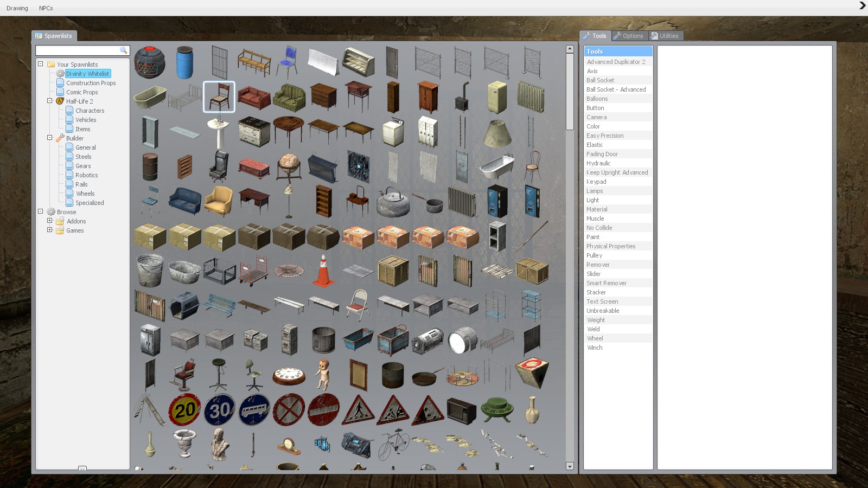
Task: Open the Drawing menu
Action: [17, 8]
